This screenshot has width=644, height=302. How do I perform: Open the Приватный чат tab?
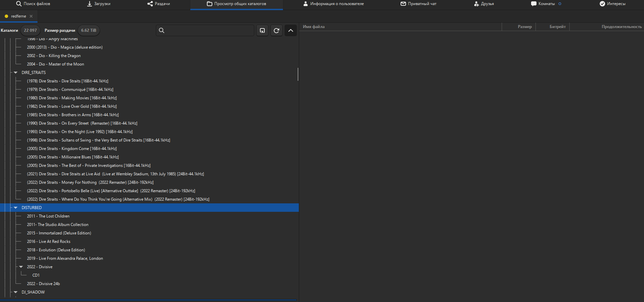click(x=419, y=4)
